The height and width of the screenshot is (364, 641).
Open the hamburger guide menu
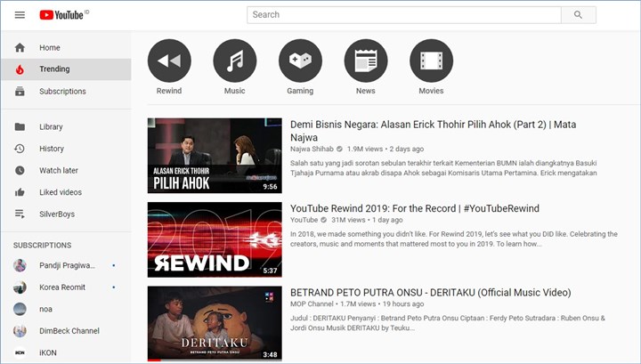20,15
